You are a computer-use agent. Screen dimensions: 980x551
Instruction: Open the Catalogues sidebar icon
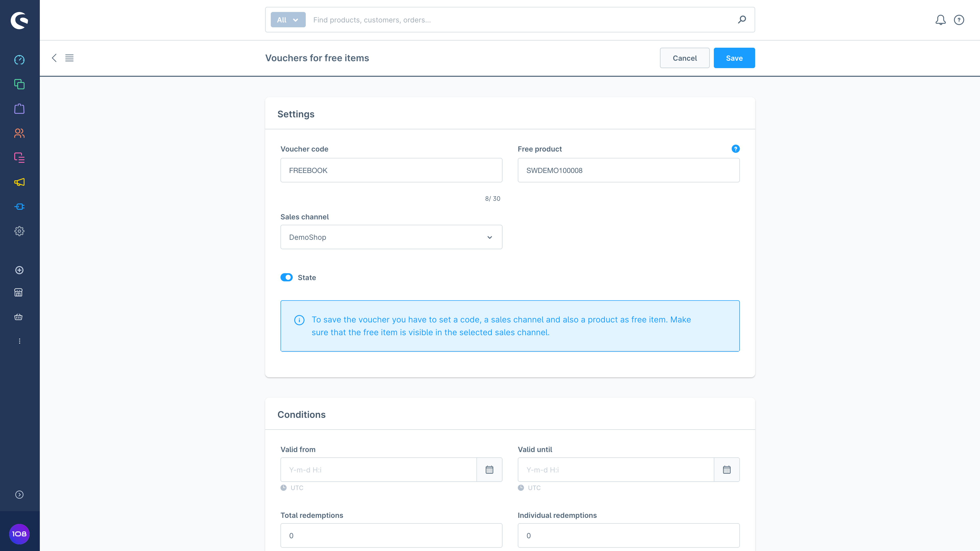click(19, 84)
